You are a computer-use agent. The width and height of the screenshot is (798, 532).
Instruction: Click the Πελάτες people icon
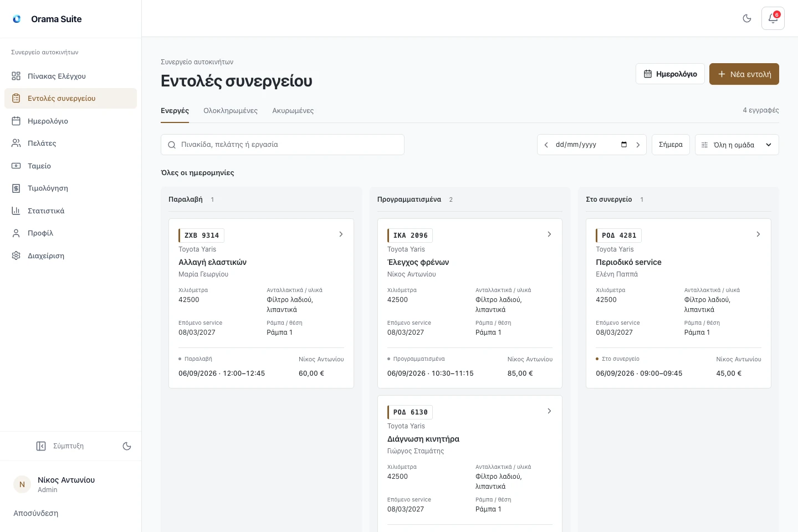click(x=16, y=143)
